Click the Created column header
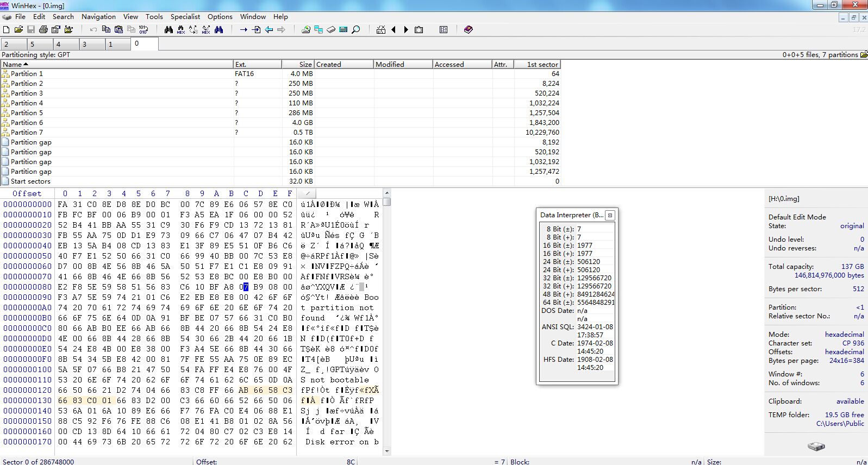The image size is (868, 465). point(344,64)
